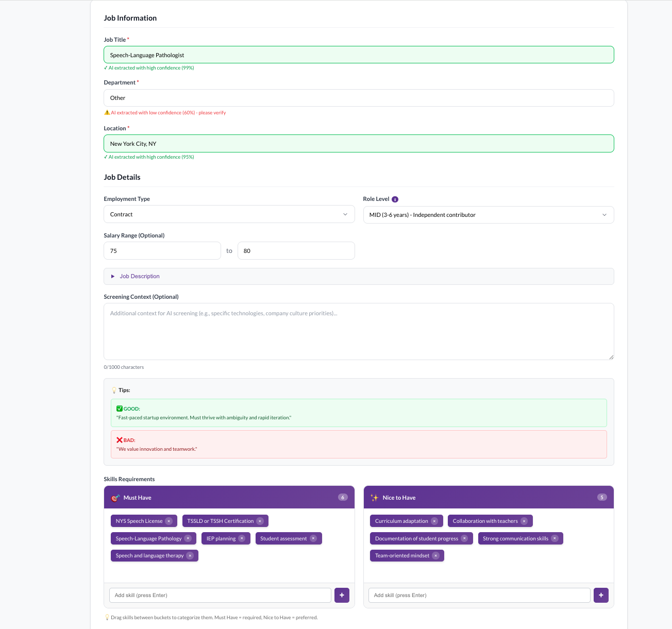Viewport: 672px width, 629px height.
Task: Focus the Screening Context text area
Action: pos(359,332)
